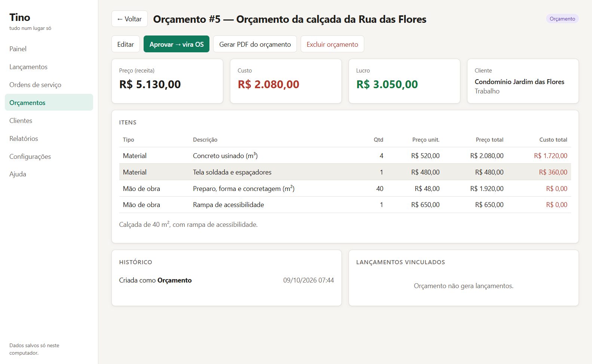Image resolution: width=592 pixels, height=364 pixels.
Task: Click the Preço (receita) R$ 5.130,00 card
Action: tap(167, 81)
